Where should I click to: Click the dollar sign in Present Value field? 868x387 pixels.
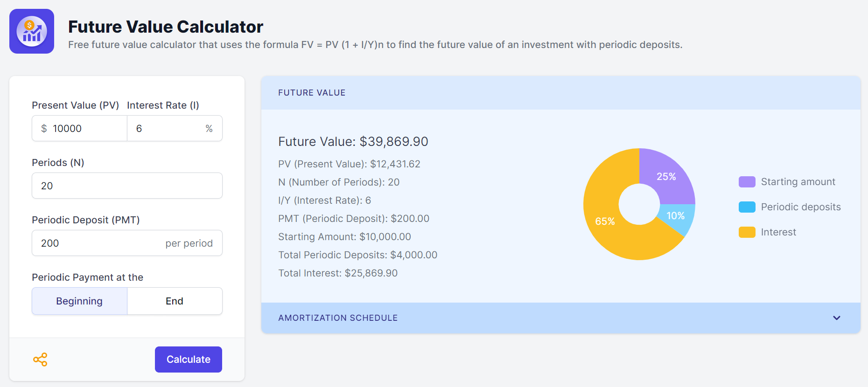point(44,129)
